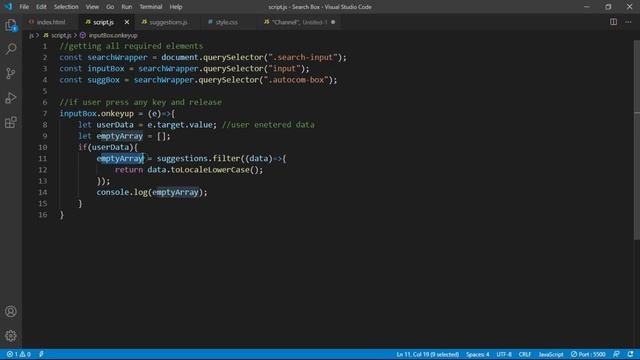The width and height of the screenshot is (640, 360).
Task: Click the unsaved dot on Untitled-1 tab
Action: tap(333, 22)
